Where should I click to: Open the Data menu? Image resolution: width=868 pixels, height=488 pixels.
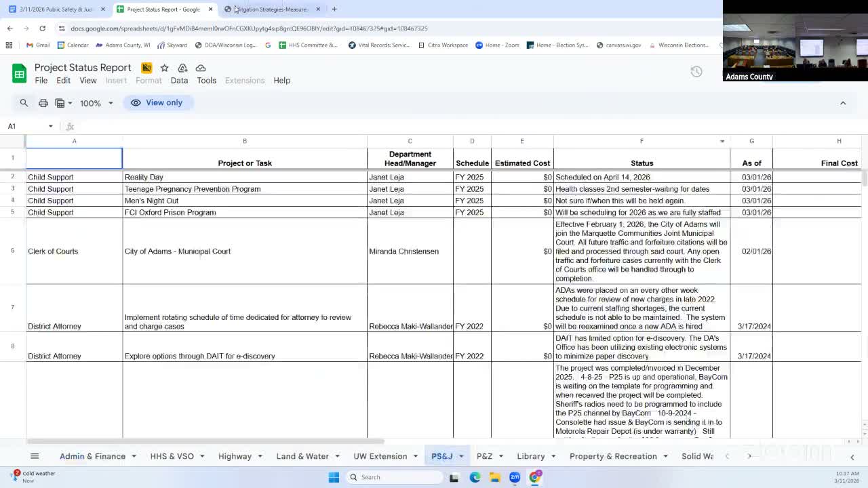pyautogui.click(x=179, y=81)
